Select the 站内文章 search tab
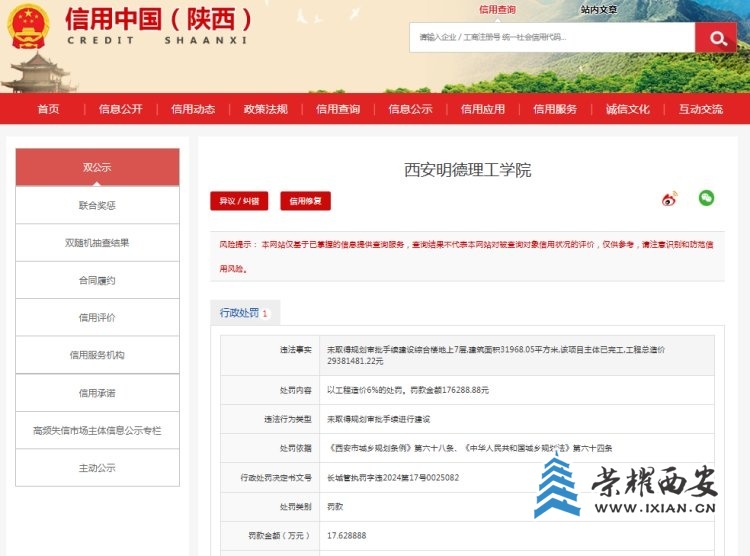Screen dimensions: 750x556 pos(599,10)
